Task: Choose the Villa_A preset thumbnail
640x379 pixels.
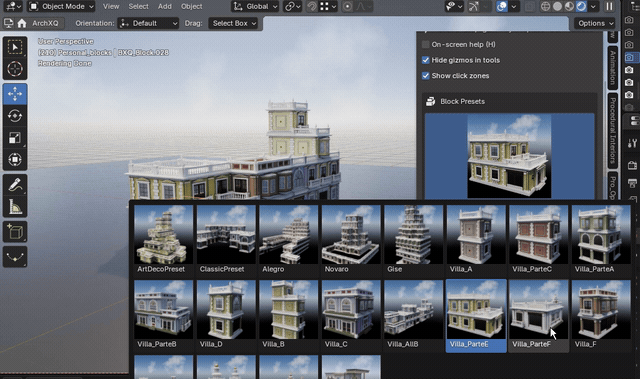Action: click(476, 239)
